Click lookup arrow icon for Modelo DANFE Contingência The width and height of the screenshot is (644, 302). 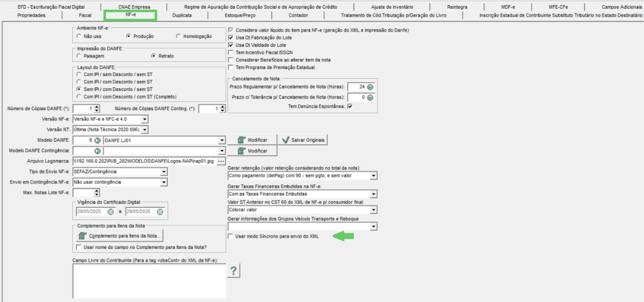coord(97,151)
